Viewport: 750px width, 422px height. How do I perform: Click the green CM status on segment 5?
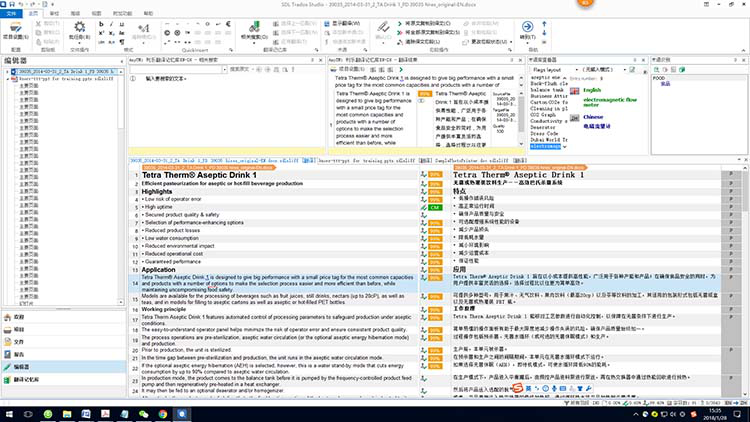click(435, 207)
